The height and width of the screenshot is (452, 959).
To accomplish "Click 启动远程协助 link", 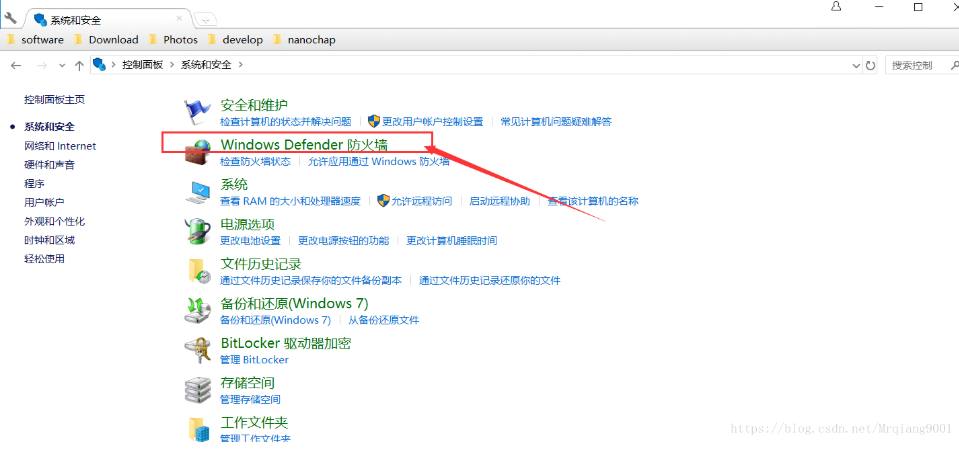I will click(500, 201).
